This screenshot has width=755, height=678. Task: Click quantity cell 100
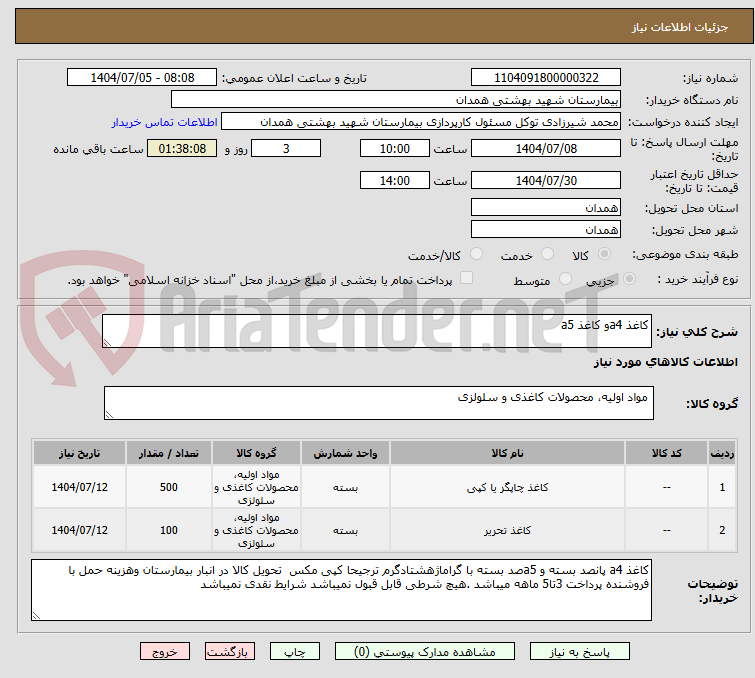169,530
